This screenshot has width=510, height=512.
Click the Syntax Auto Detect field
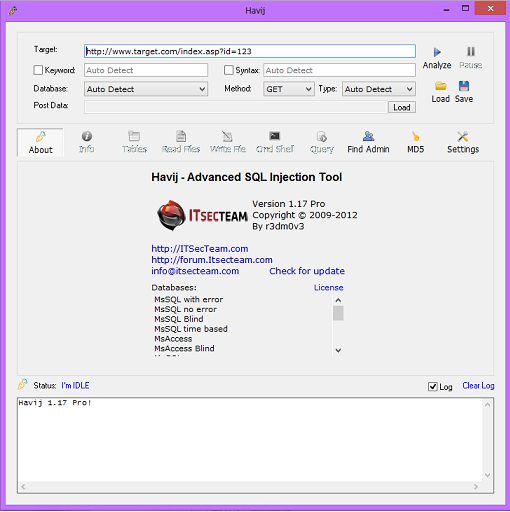click(x=339, y=70)
